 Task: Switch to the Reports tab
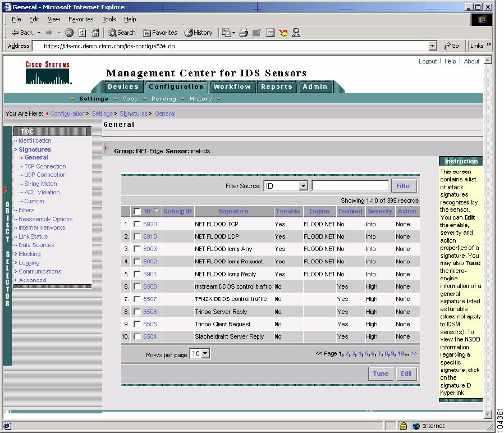(277, 86)
